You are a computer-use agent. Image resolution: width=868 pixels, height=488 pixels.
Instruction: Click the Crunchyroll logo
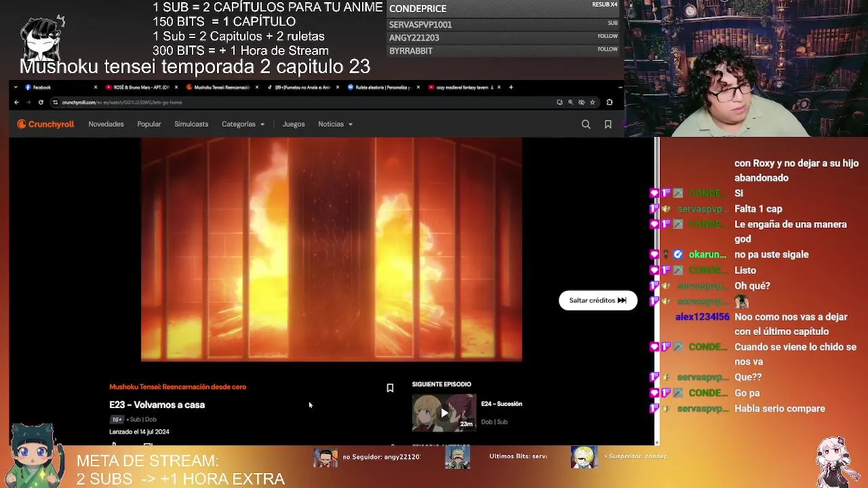click(x=45, y=124)
